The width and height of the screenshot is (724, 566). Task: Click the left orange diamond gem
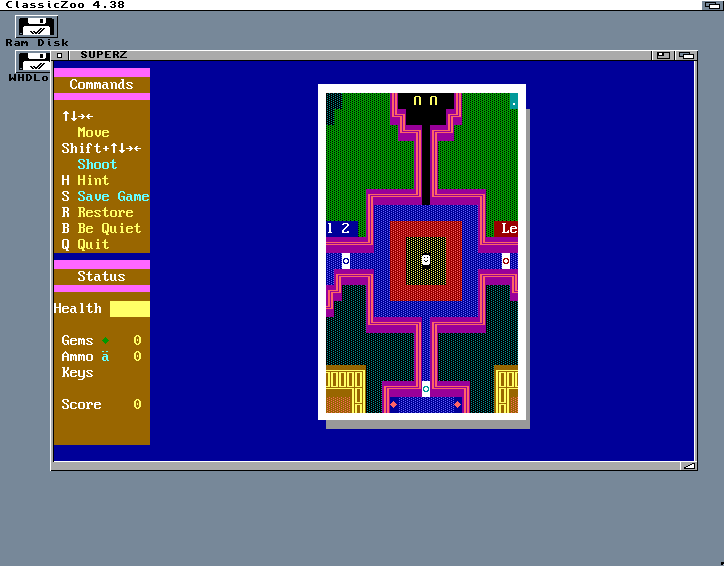click(393, 404)
